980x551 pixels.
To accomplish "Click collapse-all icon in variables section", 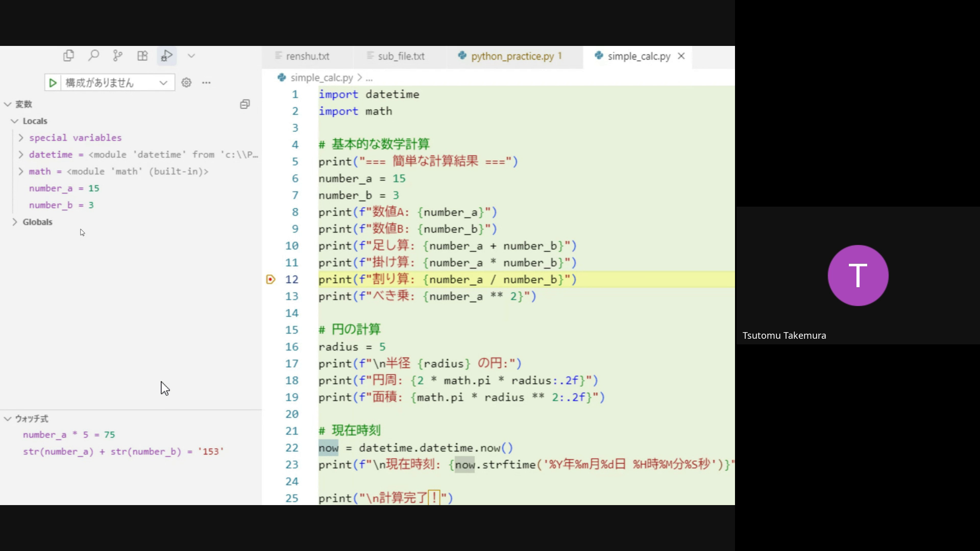I will click(245, 104).
